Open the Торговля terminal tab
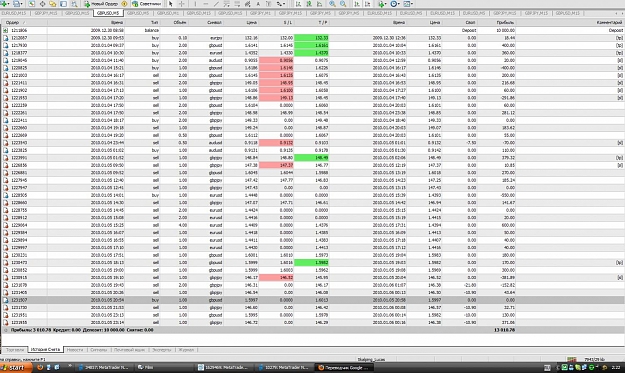 [x=15, y=350]
